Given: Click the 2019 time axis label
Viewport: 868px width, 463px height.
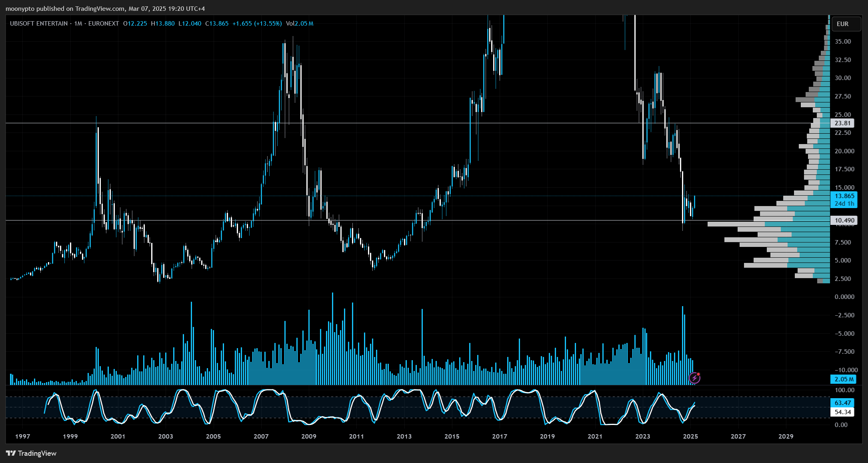Looking at the screenshot, I should pyautogui.click(x=547, y=437).
